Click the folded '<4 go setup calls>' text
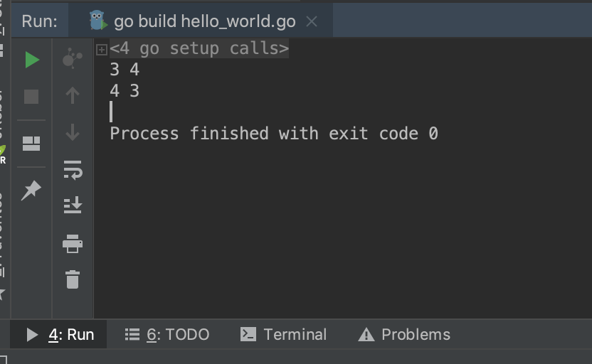This screenshot has width=592, height=364. [199, 49]
